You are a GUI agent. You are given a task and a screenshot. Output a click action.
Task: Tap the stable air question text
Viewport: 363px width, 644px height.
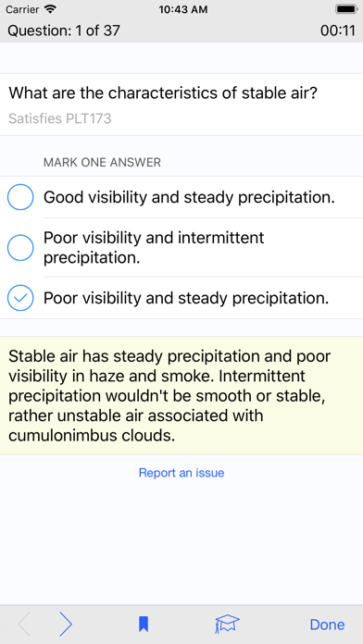tap(163, 93)
